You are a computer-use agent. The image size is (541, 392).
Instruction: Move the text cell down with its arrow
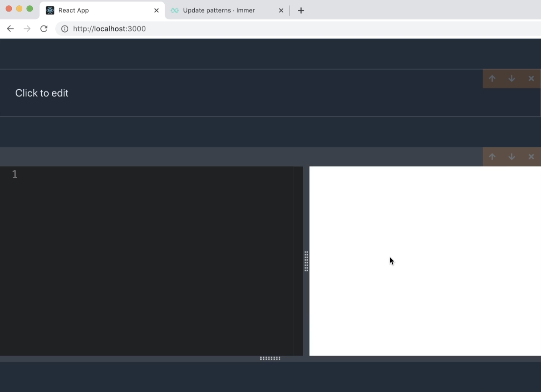click(512, 78)
